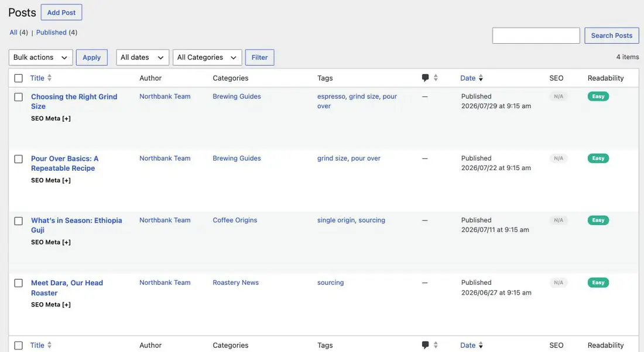644x352 pixels.
Task: Open the All dates dropdown
Action: click(142, 57)
